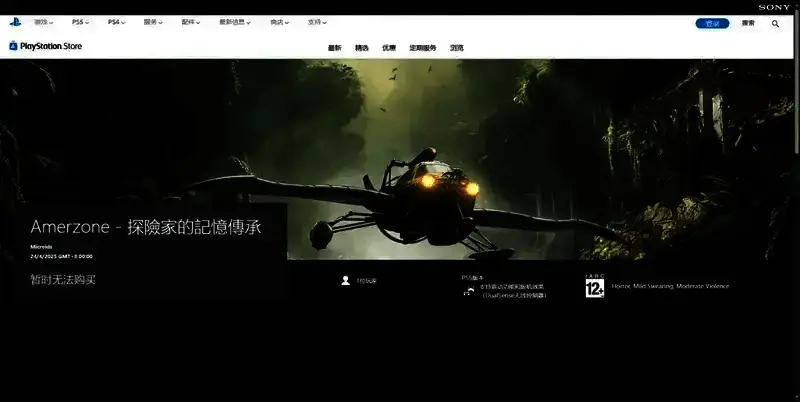Open the PlayStation logo home link

click(15, 22)
